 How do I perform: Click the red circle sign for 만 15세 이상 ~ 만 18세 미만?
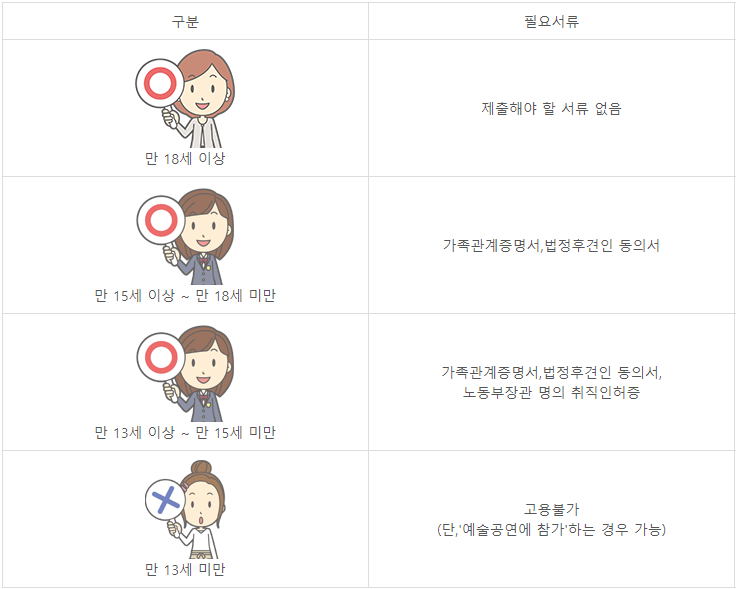click(161, 221)
